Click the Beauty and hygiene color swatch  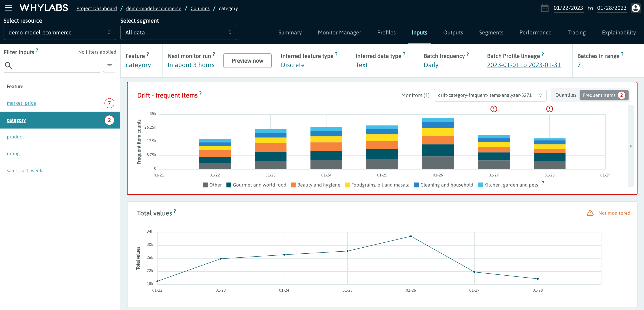click(x=293, y=185)
